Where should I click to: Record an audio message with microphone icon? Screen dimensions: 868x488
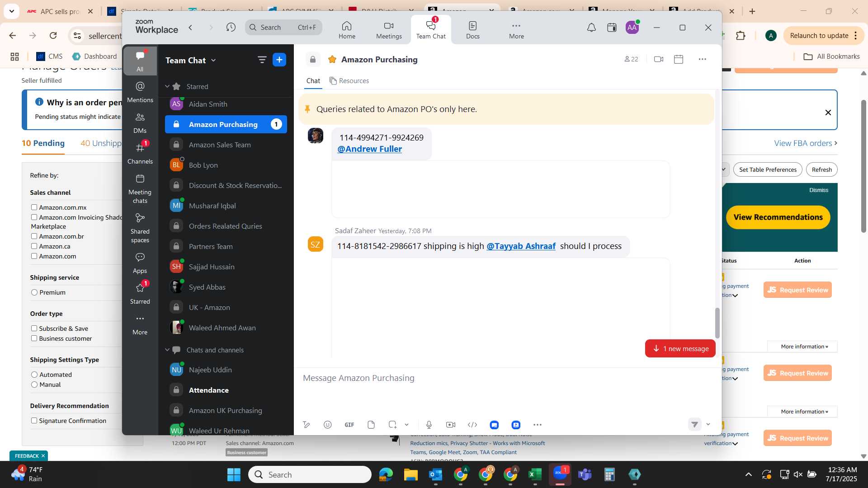click(x=429, y=425)
